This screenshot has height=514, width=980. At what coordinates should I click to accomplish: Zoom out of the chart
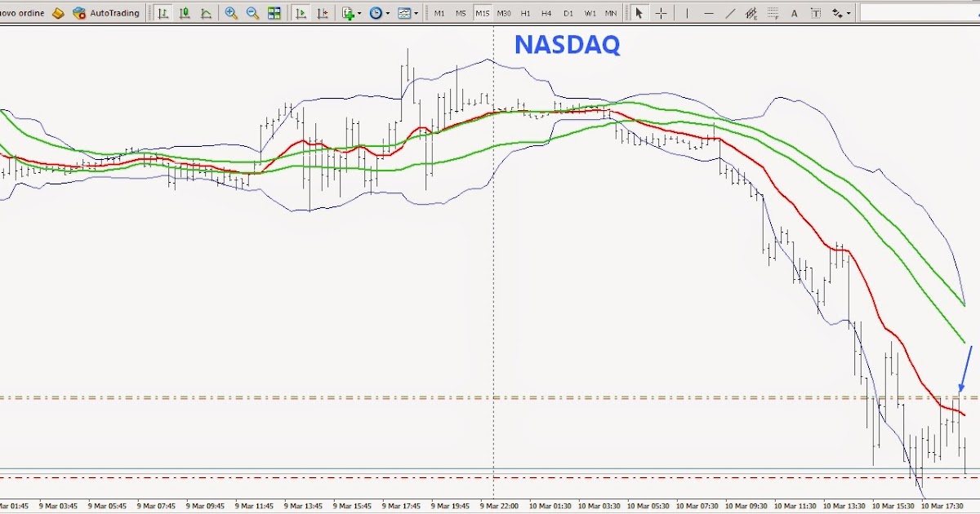tap(252, 13)
